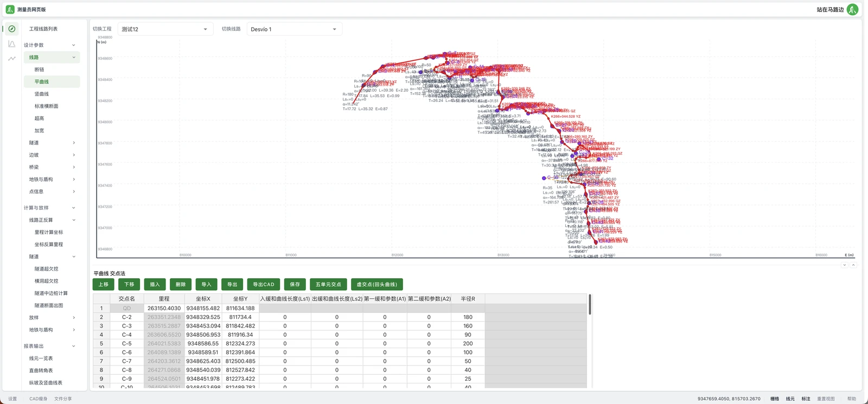Open the 切换线路 route dropdown Desvio 1

click(x=294, y=29)
